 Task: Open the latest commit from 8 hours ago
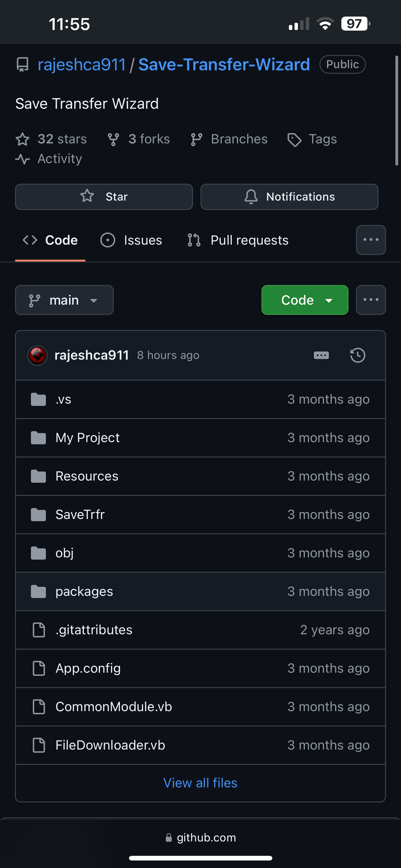pos(168,355)
